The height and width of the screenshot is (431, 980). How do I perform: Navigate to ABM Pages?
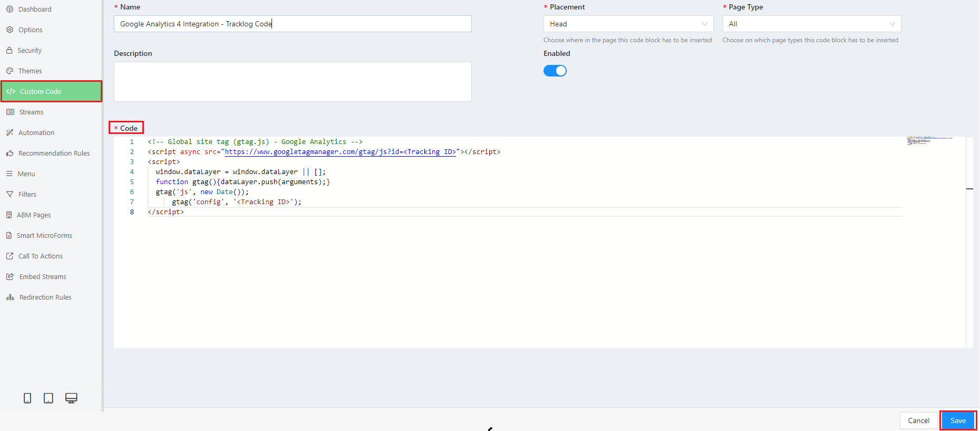[x=51, y=215]
